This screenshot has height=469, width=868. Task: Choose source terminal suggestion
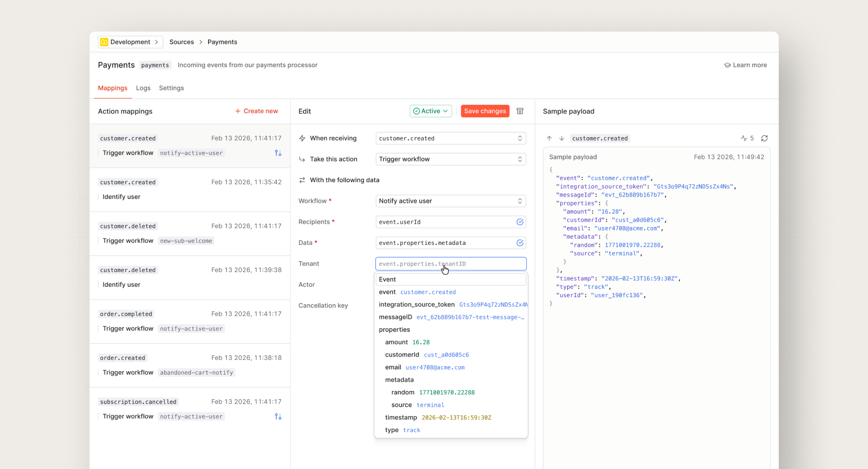[451, 405]
